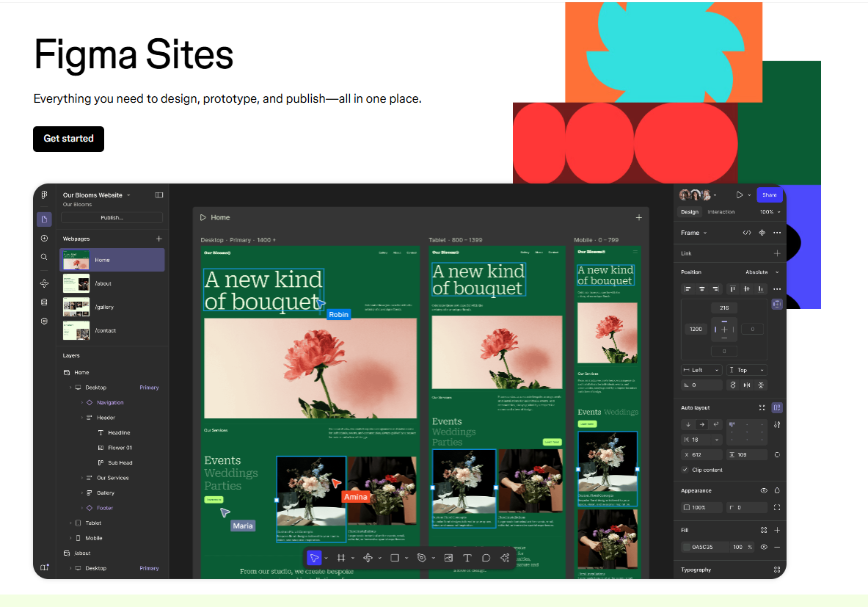Align left using the alignment icon

click(x=688, y=288)
